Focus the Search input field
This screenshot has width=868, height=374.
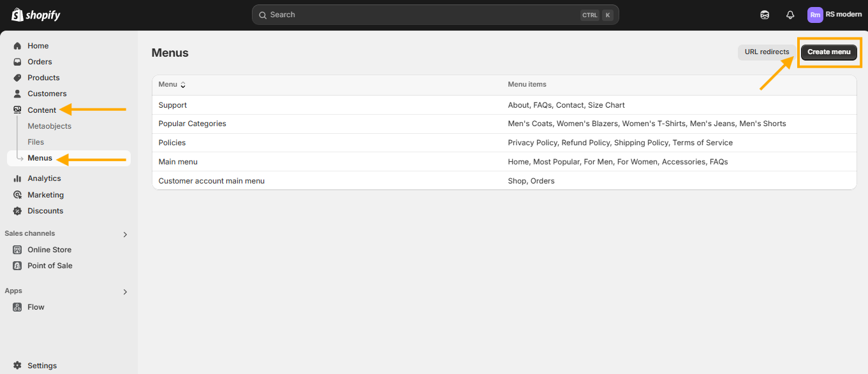[436, 15]
